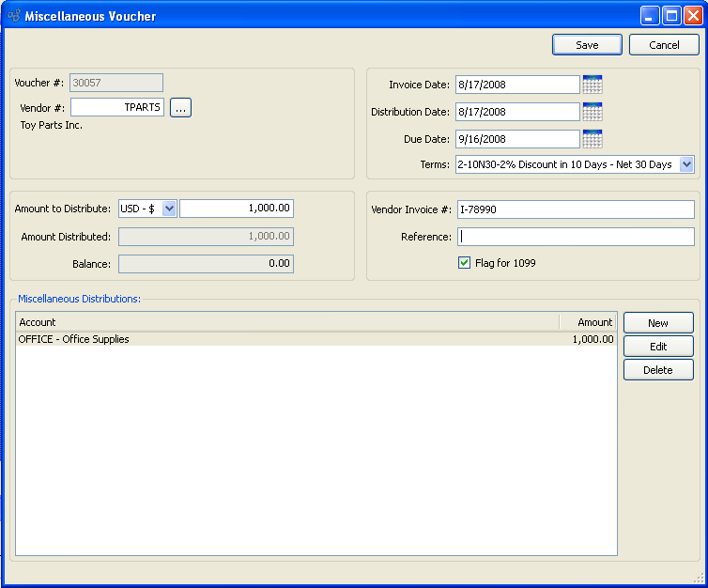Image resolution: width=708 pixels, height=588 pixels.
Task: Click the vendor lookup ellipsis button
Action: (180, 108)
